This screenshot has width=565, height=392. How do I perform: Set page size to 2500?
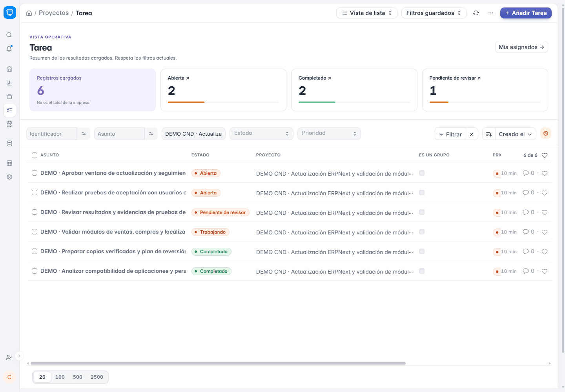click(97, 377)
